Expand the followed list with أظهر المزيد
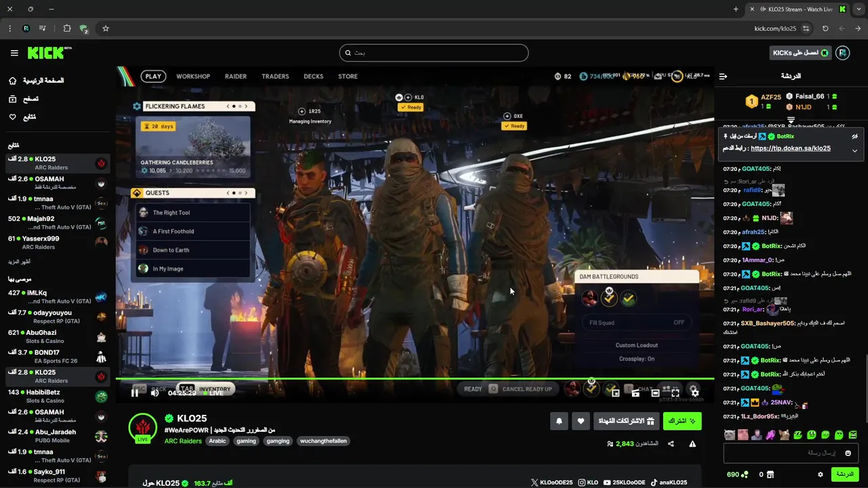Viewport: 868px width, 488px height. (x=19, y=262)
